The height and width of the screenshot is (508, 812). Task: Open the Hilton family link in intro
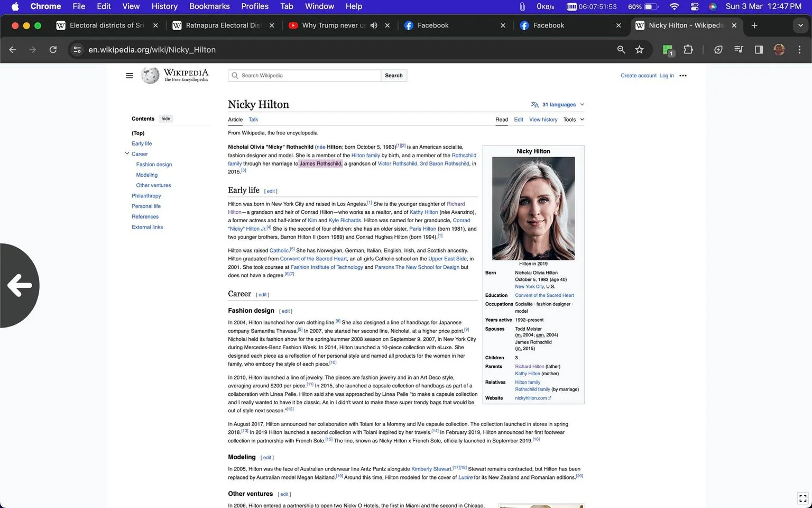[366, 156]
